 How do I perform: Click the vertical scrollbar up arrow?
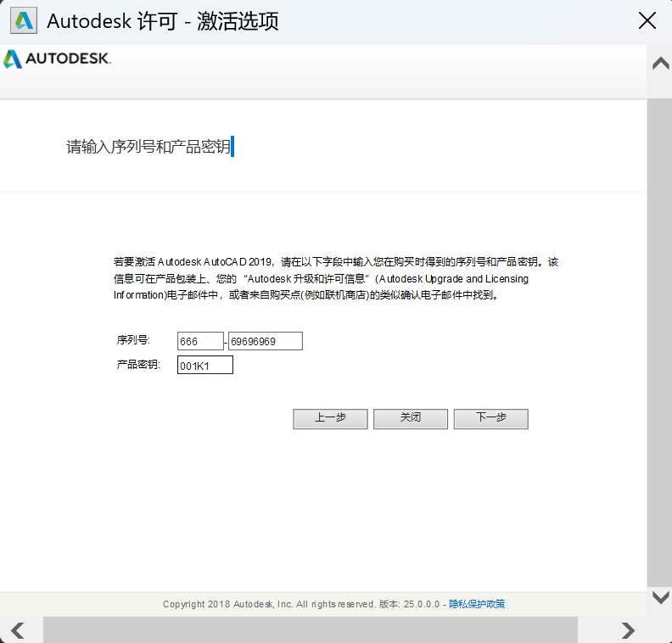click(660, 64)
